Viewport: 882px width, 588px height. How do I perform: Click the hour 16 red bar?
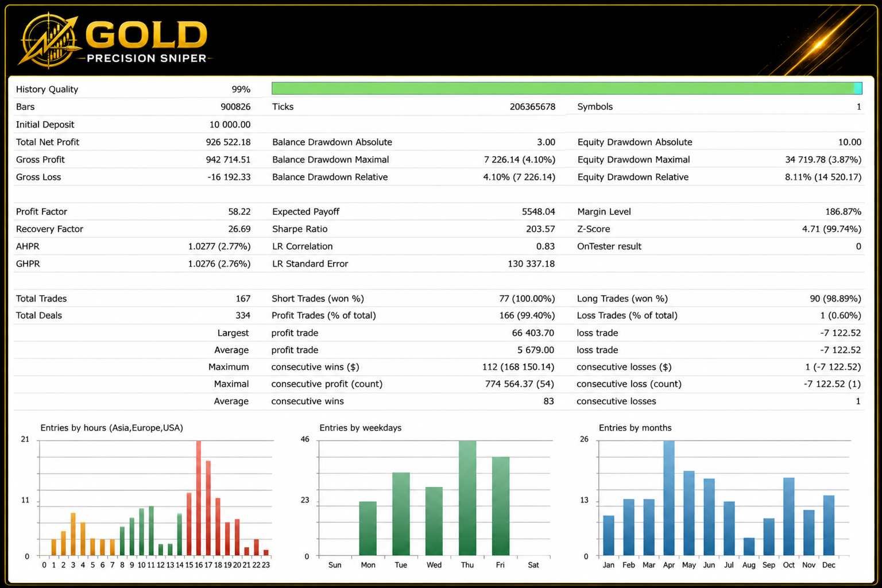[x=199, y=498]
